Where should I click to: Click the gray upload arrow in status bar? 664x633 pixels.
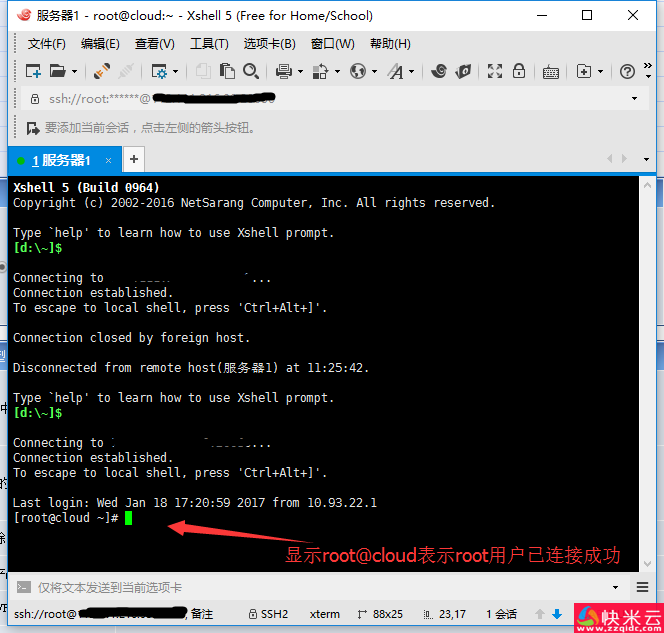pyautogui.click(x=540, y=614)
